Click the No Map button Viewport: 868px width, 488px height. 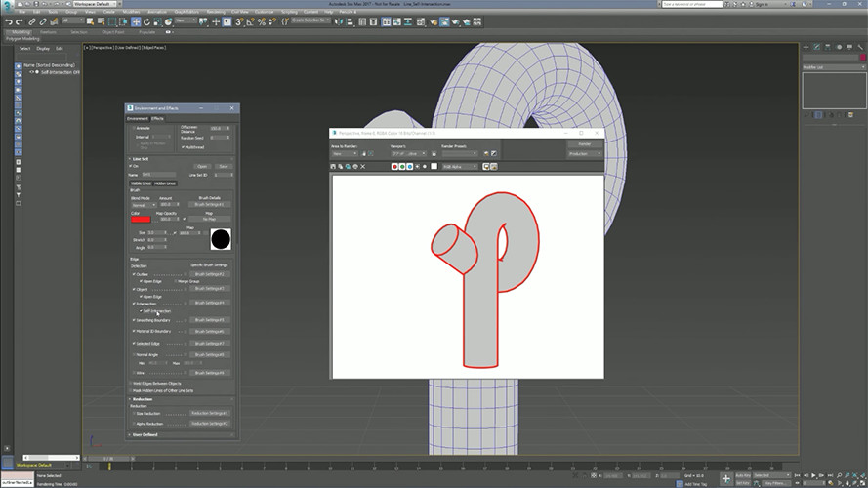pyautogui.click(x=209, y=219)
